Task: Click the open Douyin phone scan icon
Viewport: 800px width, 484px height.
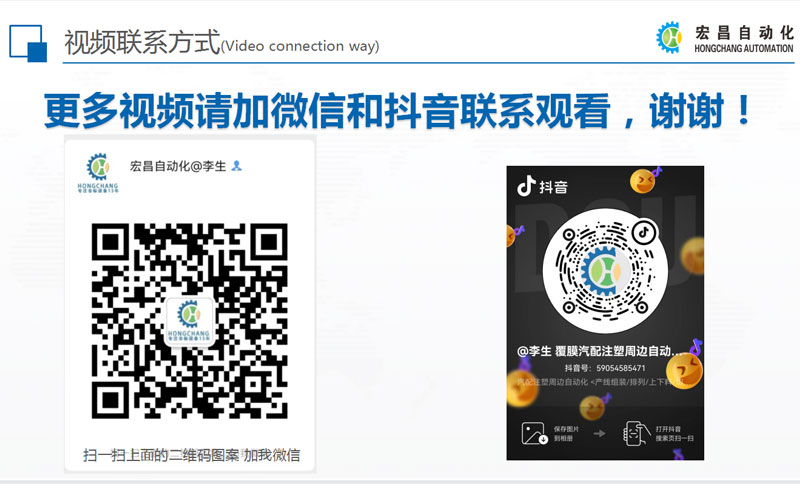Action: point(636,434)
